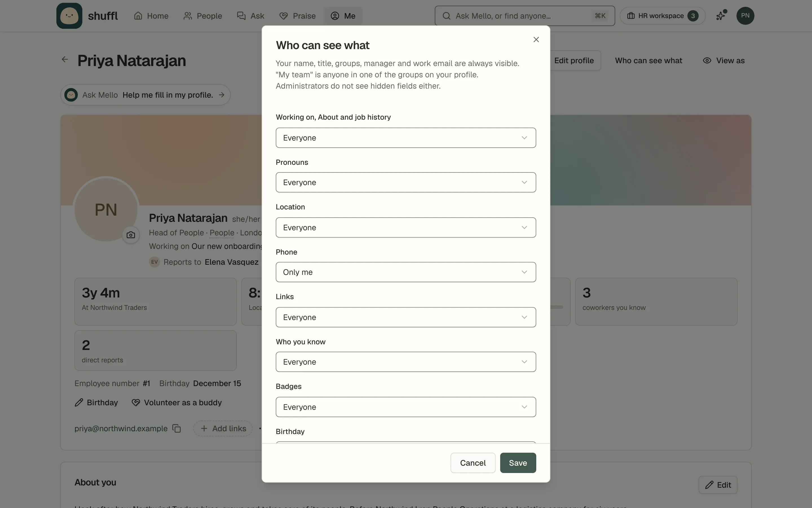Click the Mello avatar in Ask Mello chip
812x508 pixels.
[x=71, y=95]
